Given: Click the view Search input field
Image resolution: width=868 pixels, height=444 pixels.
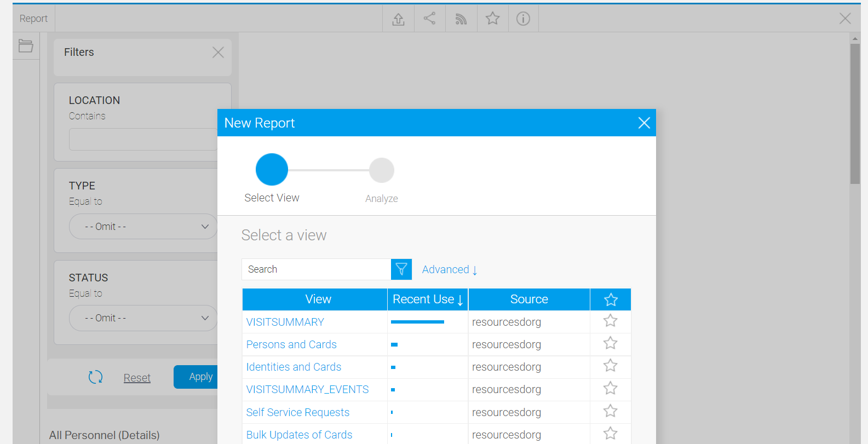Looking at the screenshot, I should coord(316,269).
